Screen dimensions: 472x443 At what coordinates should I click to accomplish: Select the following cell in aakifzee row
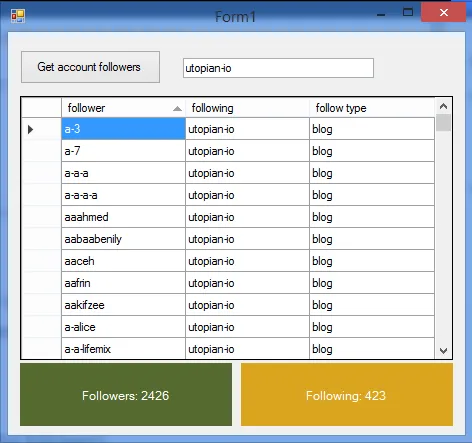coord(247,305)
